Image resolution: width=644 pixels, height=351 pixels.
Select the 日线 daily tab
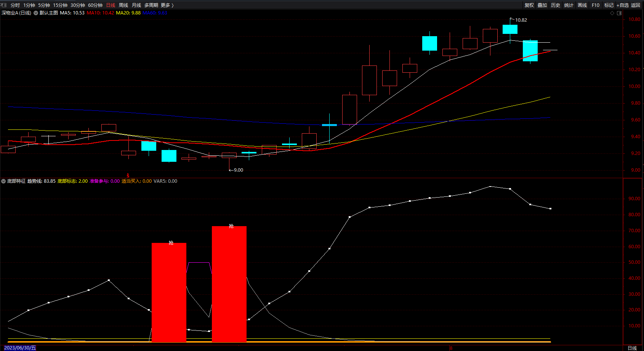click(111, 5)
